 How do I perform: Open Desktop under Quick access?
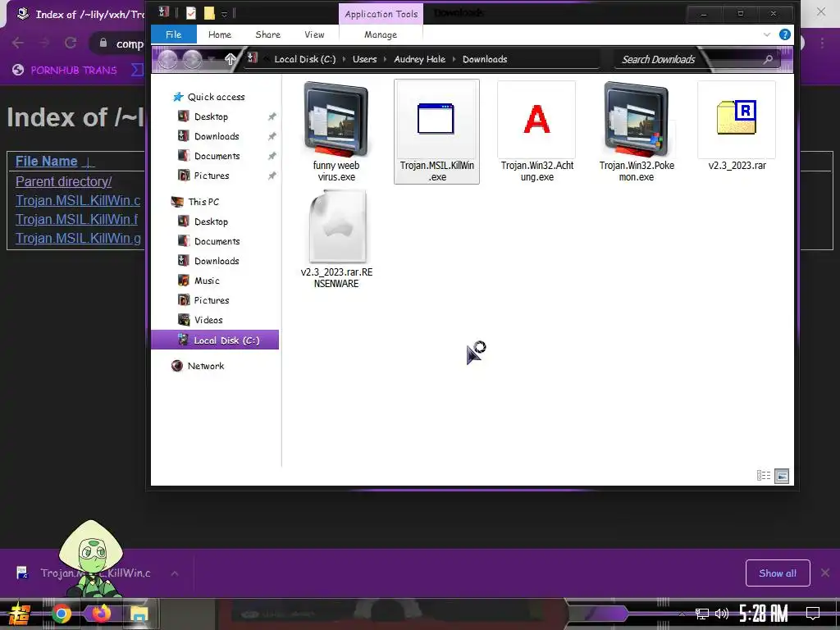211,116
